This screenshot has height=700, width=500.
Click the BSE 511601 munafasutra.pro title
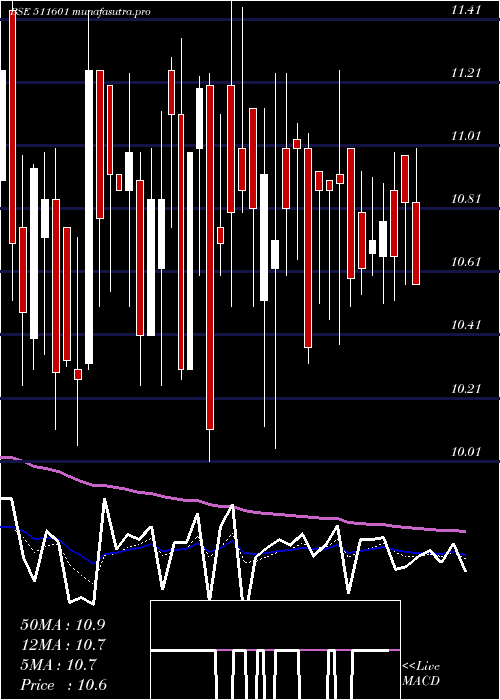point(79,12)
